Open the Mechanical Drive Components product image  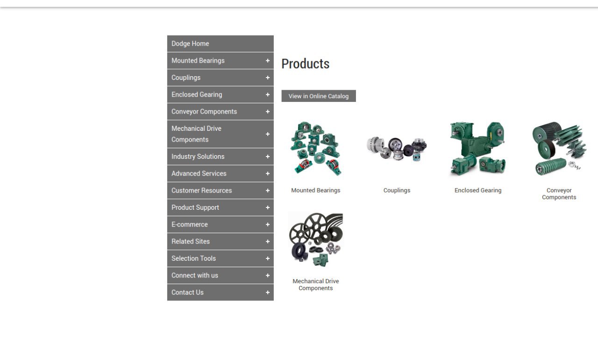316,239
